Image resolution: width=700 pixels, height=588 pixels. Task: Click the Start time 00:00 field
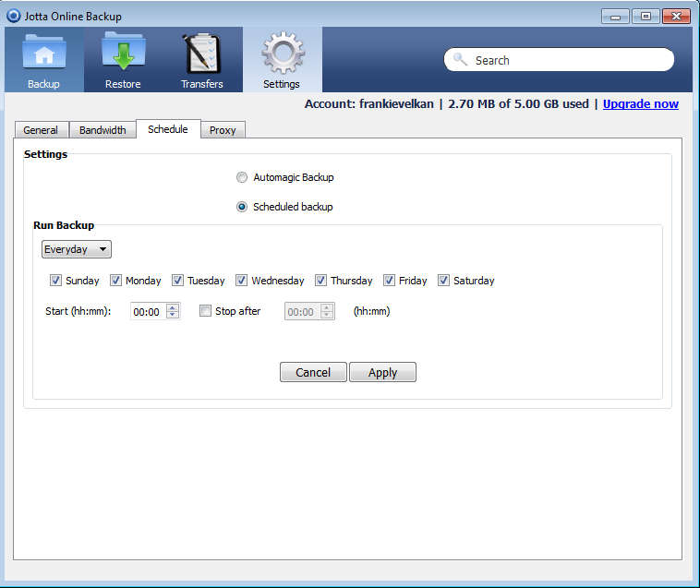point(148,311)
